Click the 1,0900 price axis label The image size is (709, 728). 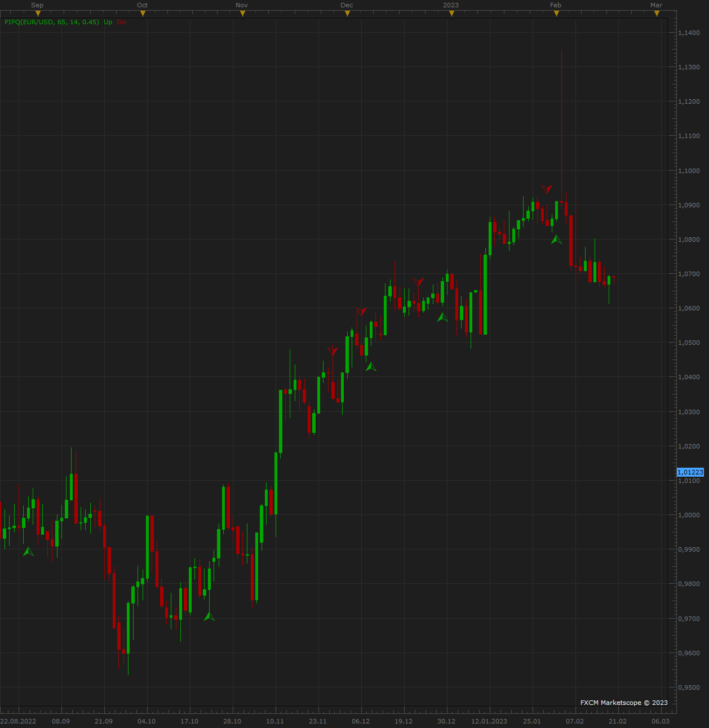[689, 205]
